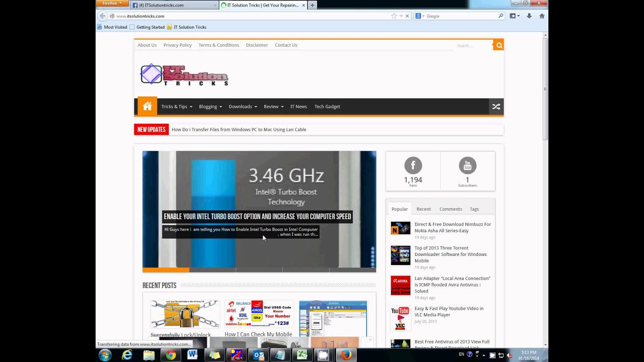
Task: Bookmark this page with the star icon
Action: [x=394, y=16]
